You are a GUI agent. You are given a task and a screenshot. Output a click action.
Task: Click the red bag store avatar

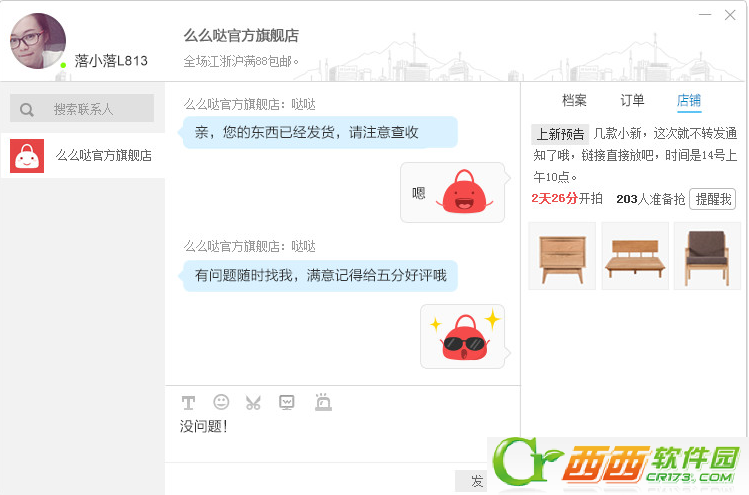coord(27,156)
